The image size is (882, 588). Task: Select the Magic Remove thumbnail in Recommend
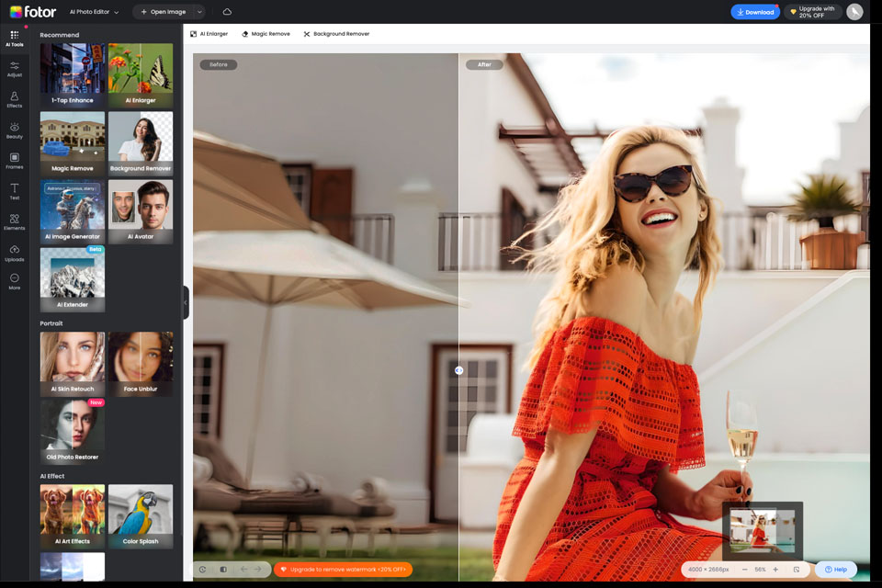73,143
